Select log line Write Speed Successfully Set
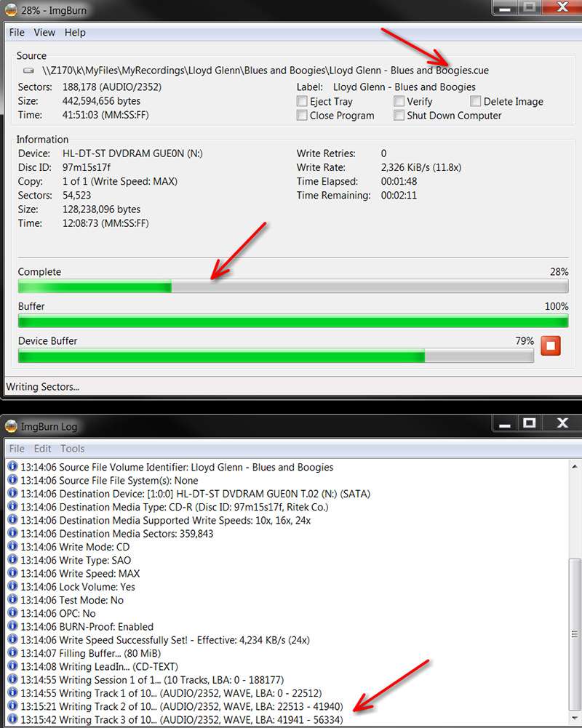 (165, 640)
